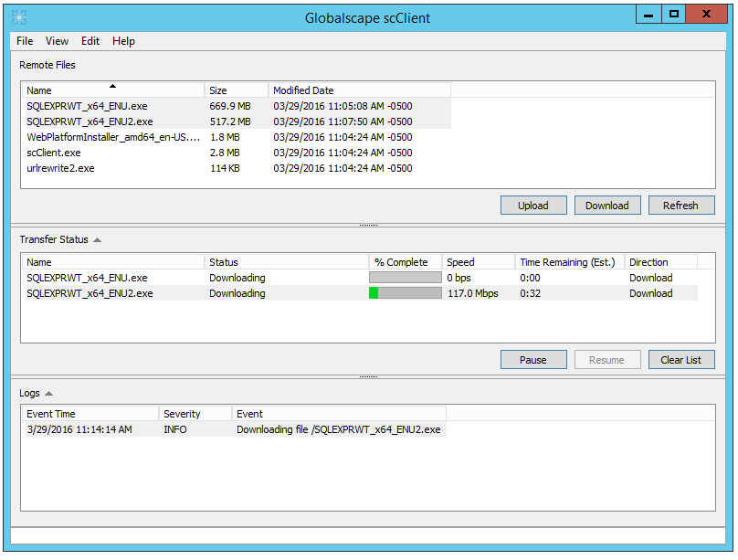The height and width of the screenshot is (560, 738).
Task: Click log event Downloading file /SQLEXPRWT_x64_ENU2.exe
Action: [x=339, y=429]
